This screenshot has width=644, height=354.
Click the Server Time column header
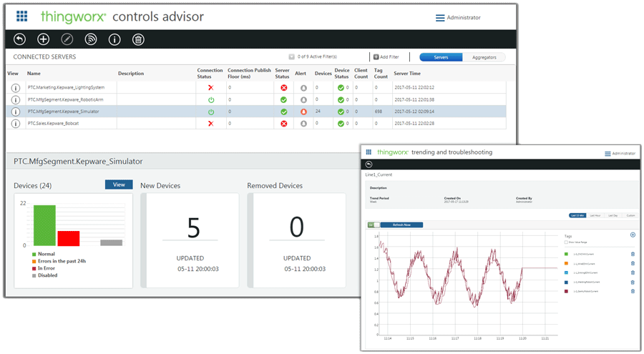[407, 73]
